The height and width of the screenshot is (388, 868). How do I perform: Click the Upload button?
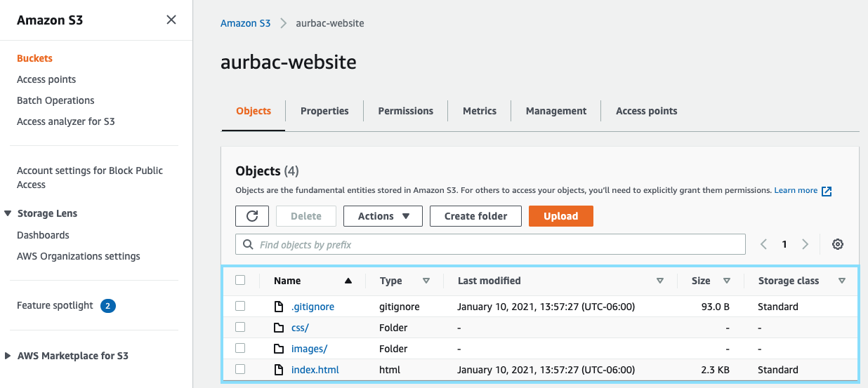click(561, 216)
